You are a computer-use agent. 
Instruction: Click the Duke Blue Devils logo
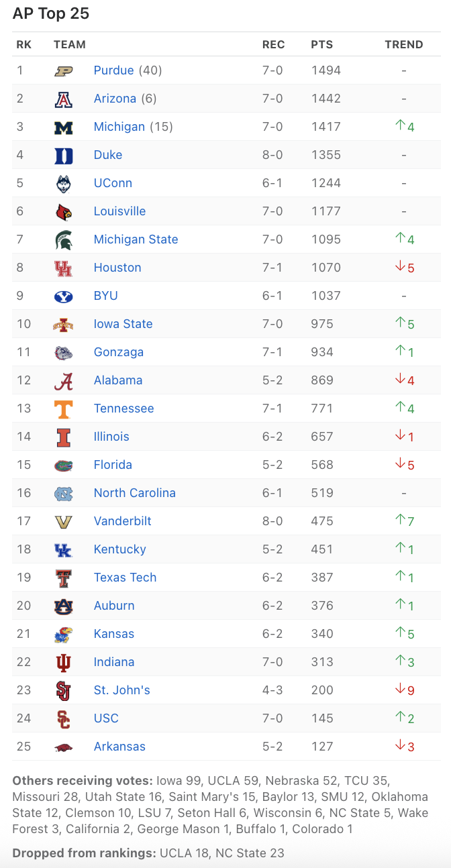[64, 155]
